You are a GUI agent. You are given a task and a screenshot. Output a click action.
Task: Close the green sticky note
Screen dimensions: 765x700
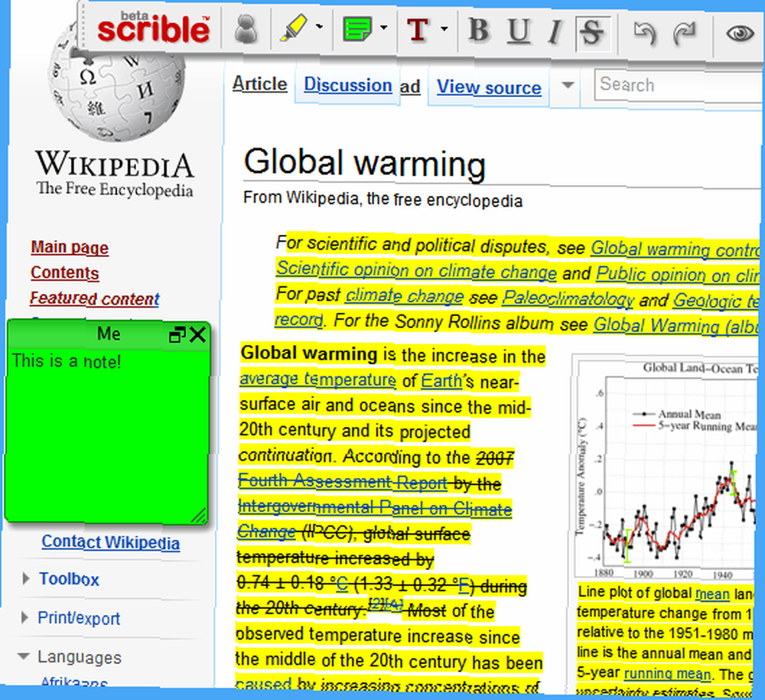[197, 334]
